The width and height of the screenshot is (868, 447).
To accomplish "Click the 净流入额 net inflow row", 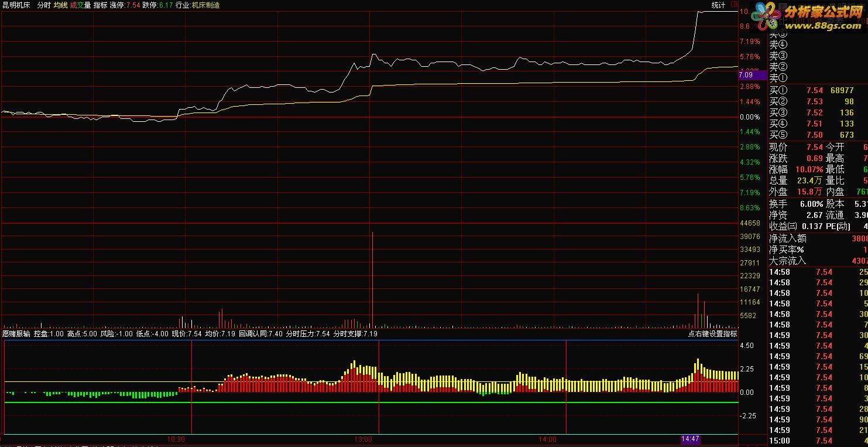I will [x=818, y=238].
